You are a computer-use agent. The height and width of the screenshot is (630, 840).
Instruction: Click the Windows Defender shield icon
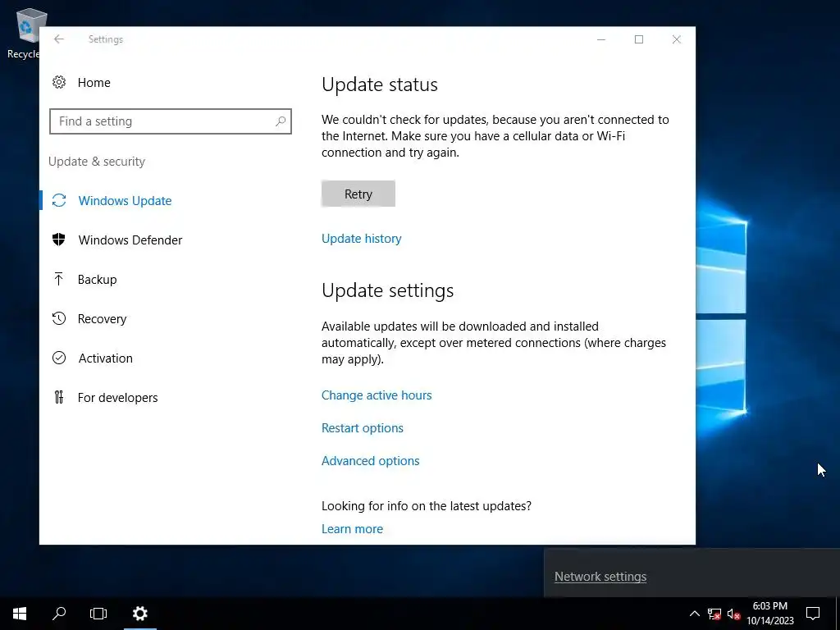[59, 240]
